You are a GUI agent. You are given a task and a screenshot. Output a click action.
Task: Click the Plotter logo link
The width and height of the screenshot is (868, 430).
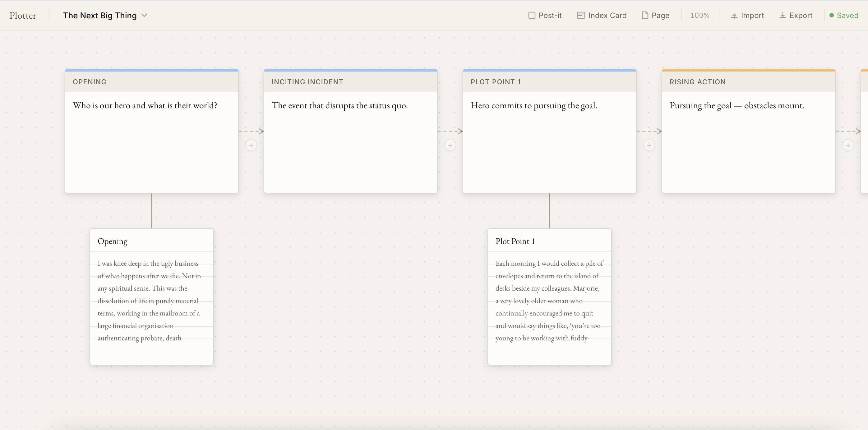coord(23,16)
